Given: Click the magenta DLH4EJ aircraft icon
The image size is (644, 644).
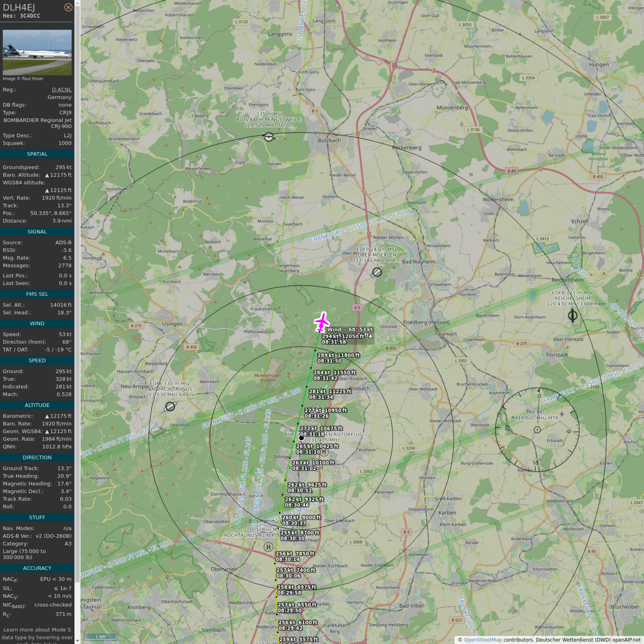Looking at the screenshot, I should 322,322.
